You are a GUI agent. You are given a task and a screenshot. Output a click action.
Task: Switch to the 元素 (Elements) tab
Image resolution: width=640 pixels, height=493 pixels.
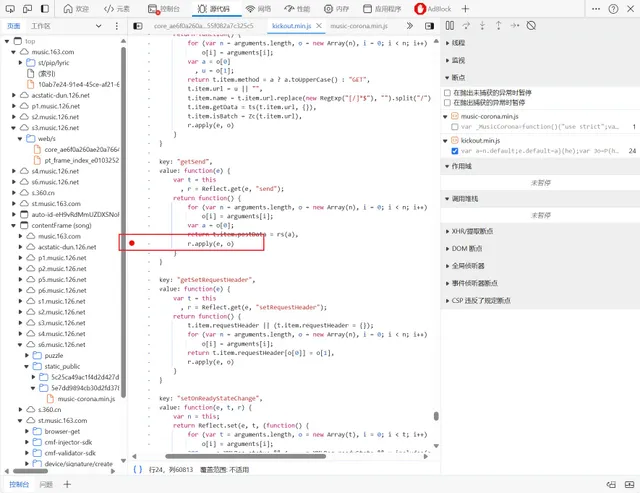coord(117,9)
